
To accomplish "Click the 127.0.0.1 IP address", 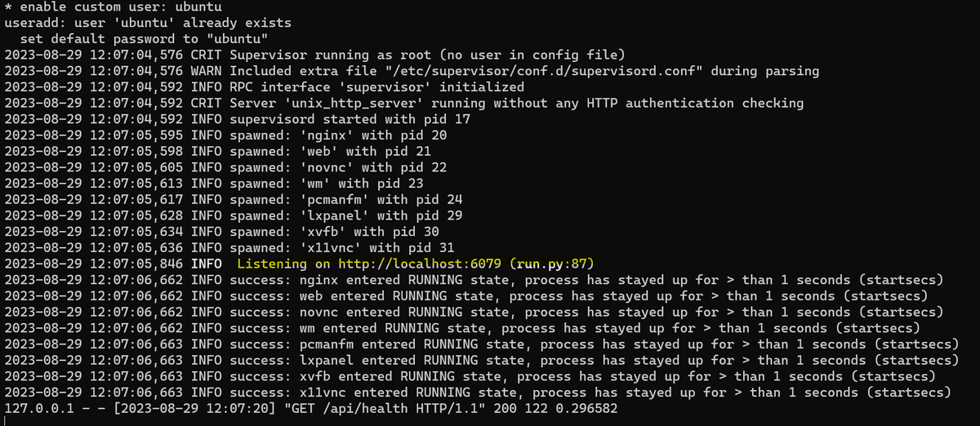I will click(34, 408).
